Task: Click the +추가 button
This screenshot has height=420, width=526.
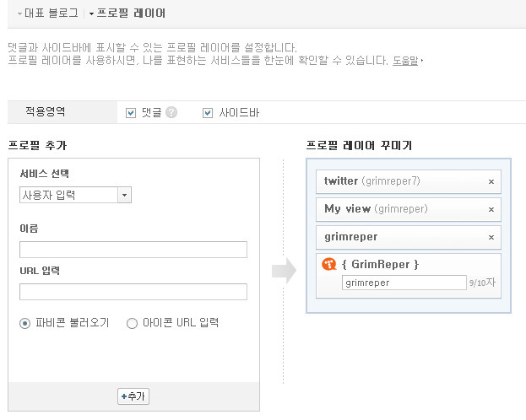Action: [x=133, y=396]
